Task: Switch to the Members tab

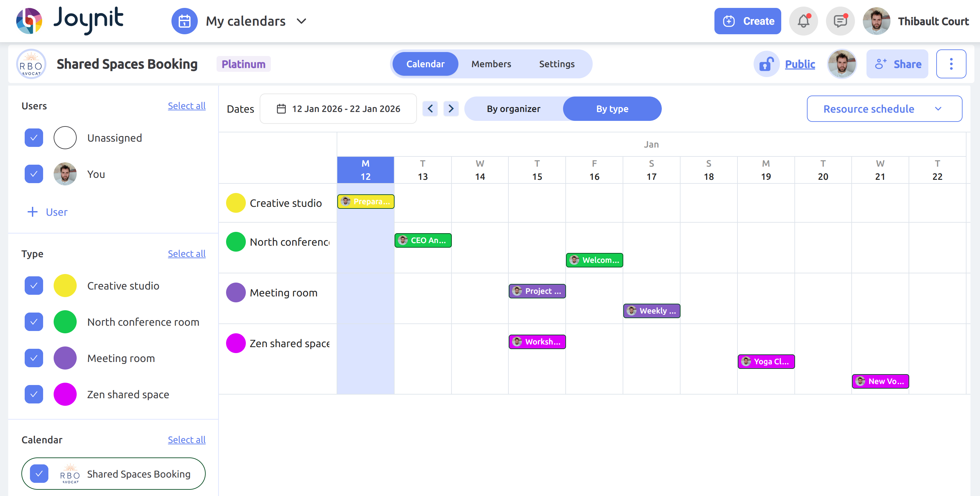Action: pos(491,64)
